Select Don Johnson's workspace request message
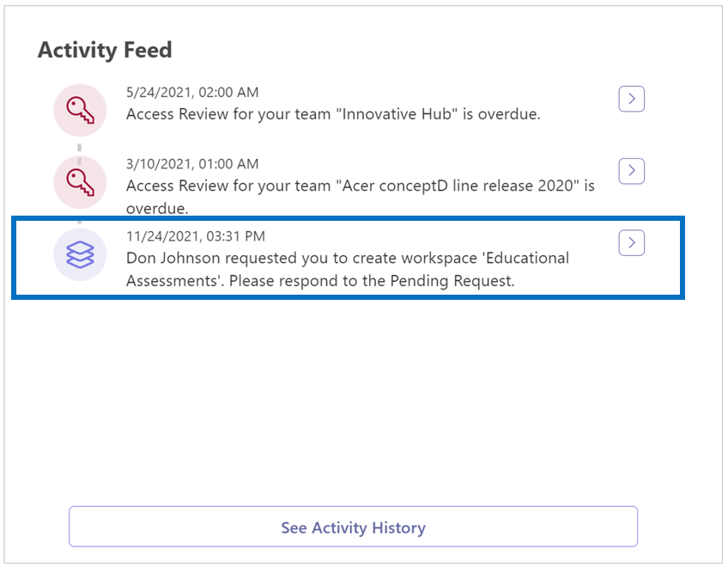This screenshot has width=728, height=567. pyautogui.click(x=348, y=269)
